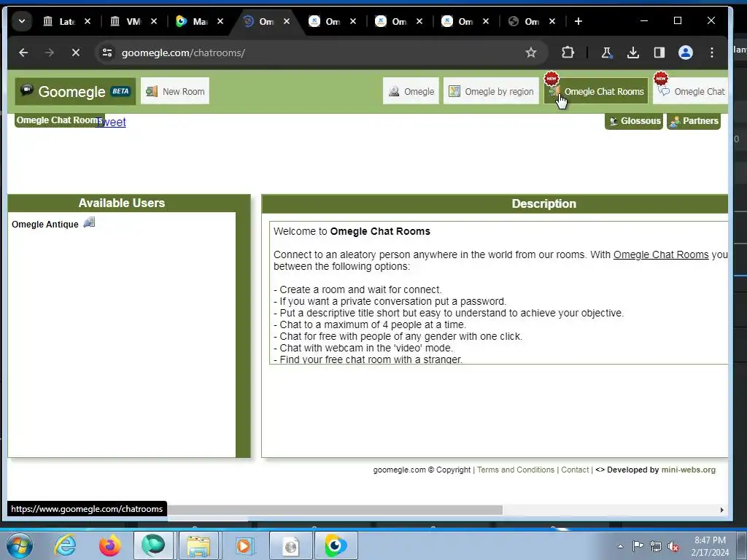
Task: Click the horizontal page scrollbar
Action: (334, 510)
